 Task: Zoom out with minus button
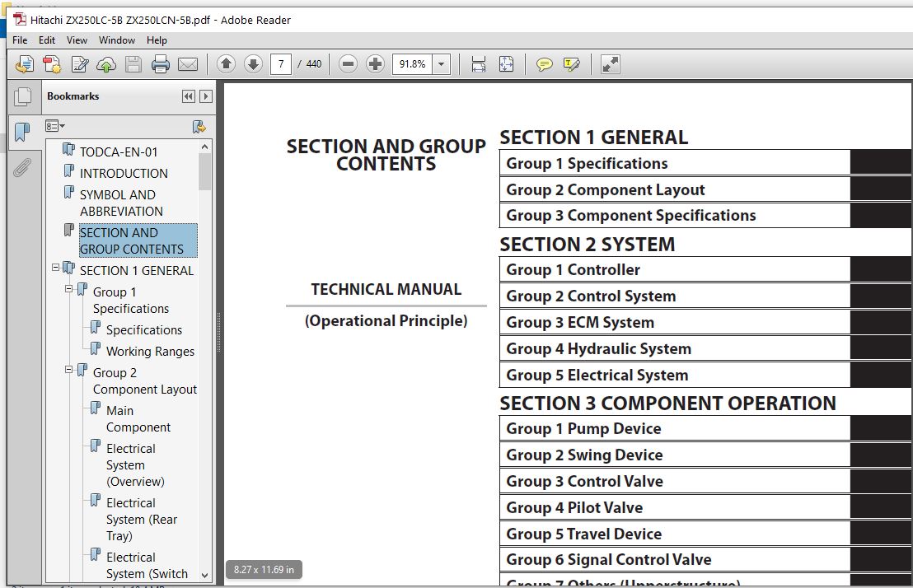pyautogui.click(x=349, y=63)
